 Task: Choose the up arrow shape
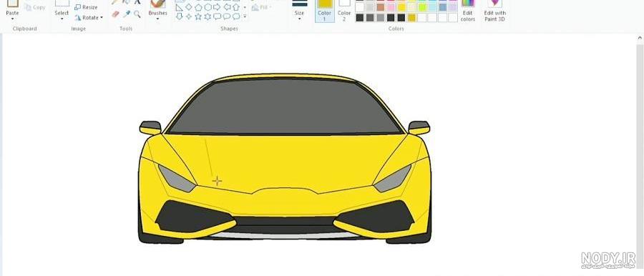point(235,7)
